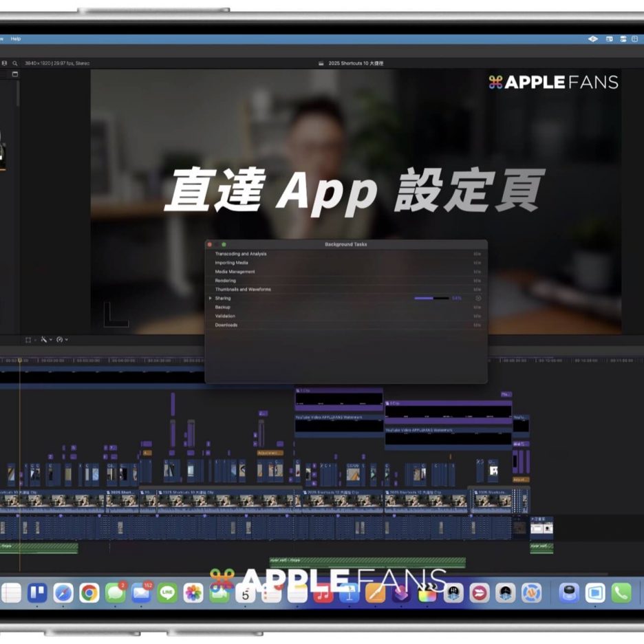Cancel the Sharing task in progress
Screen dimensions: 644x644
tap(478, 299)
